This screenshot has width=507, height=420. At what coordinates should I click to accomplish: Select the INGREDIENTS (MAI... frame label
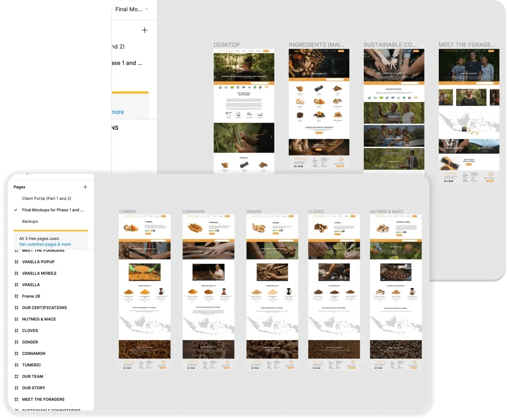(x=317, y=45)
